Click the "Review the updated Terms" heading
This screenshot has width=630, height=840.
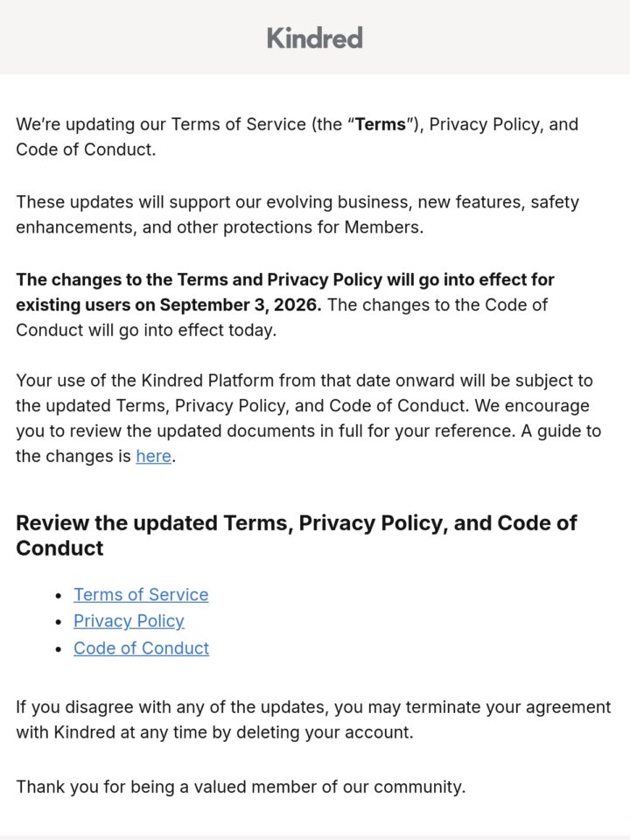coord(297,535)
